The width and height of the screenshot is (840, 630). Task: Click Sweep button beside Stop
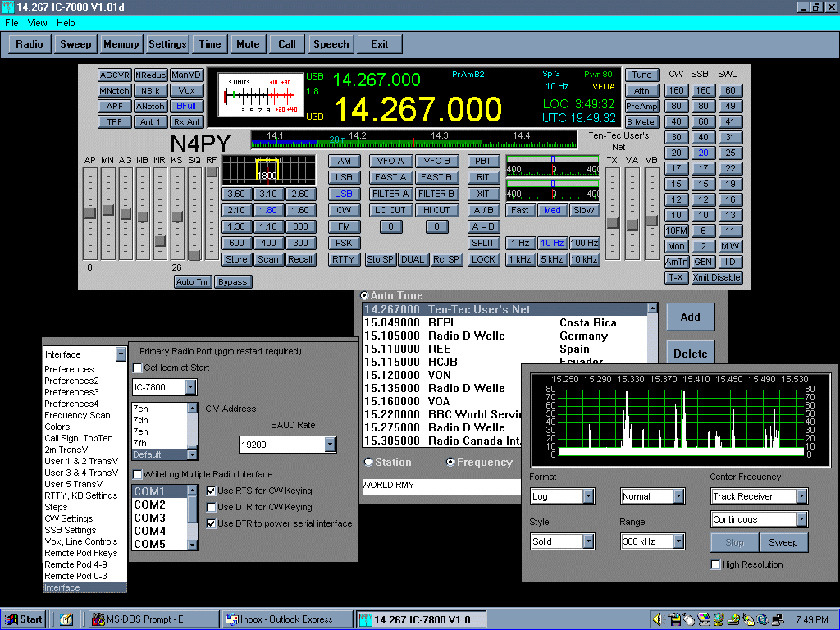(783, 542)
